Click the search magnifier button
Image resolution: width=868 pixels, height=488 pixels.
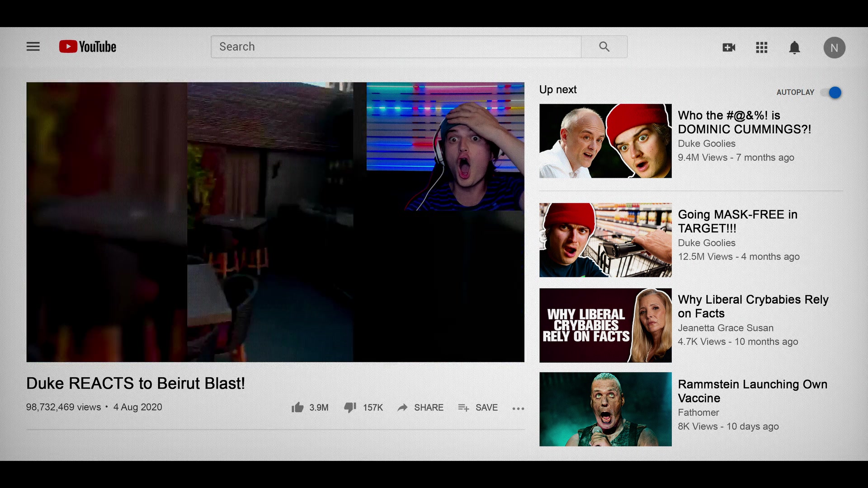(604, 47)
